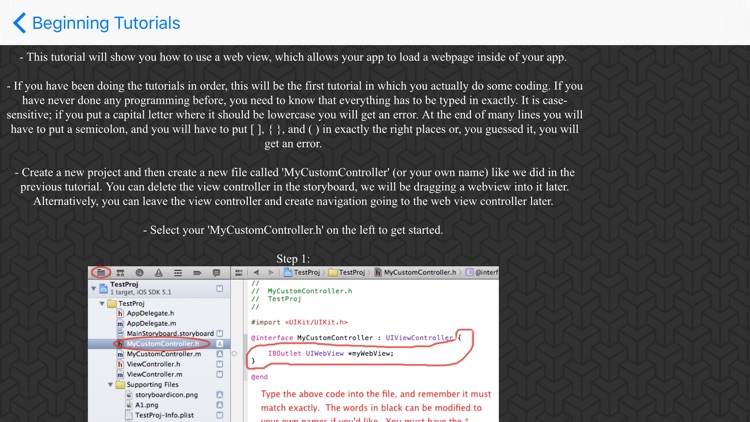Click the 'Create a new project' paragraph
This screenshot has height=422, width=750.
(293, 187)
